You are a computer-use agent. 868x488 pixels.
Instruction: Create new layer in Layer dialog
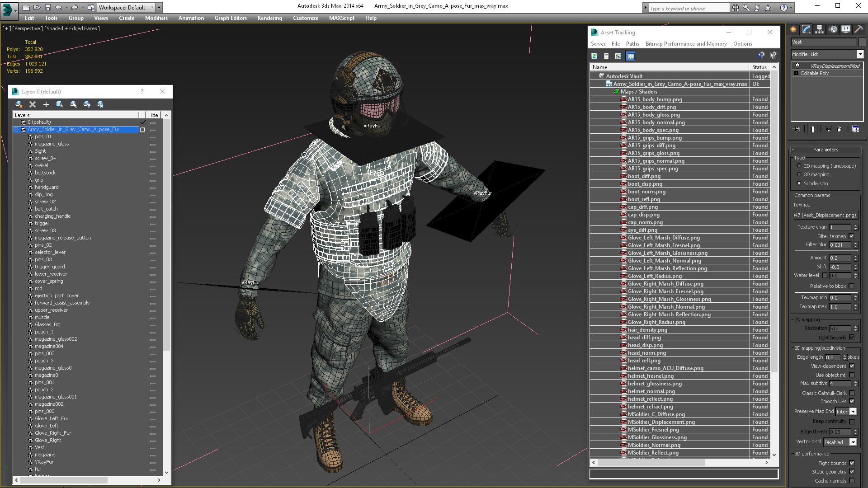19,104
